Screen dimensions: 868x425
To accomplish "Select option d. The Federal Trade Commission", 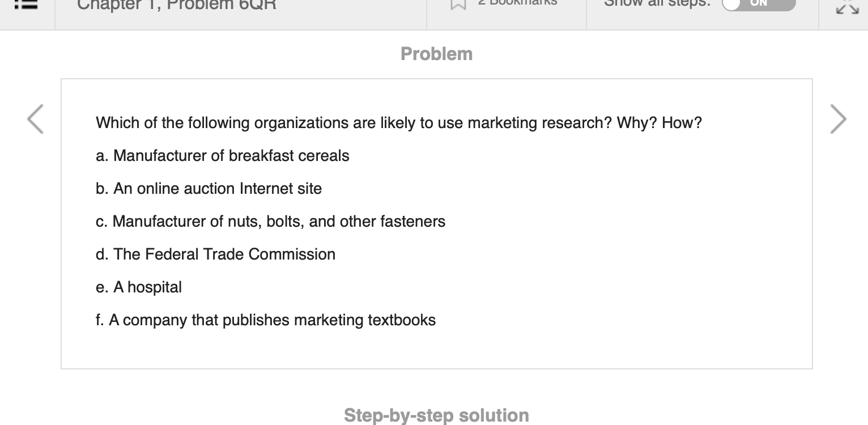I will pyautogui.click(x=216, y=254).
